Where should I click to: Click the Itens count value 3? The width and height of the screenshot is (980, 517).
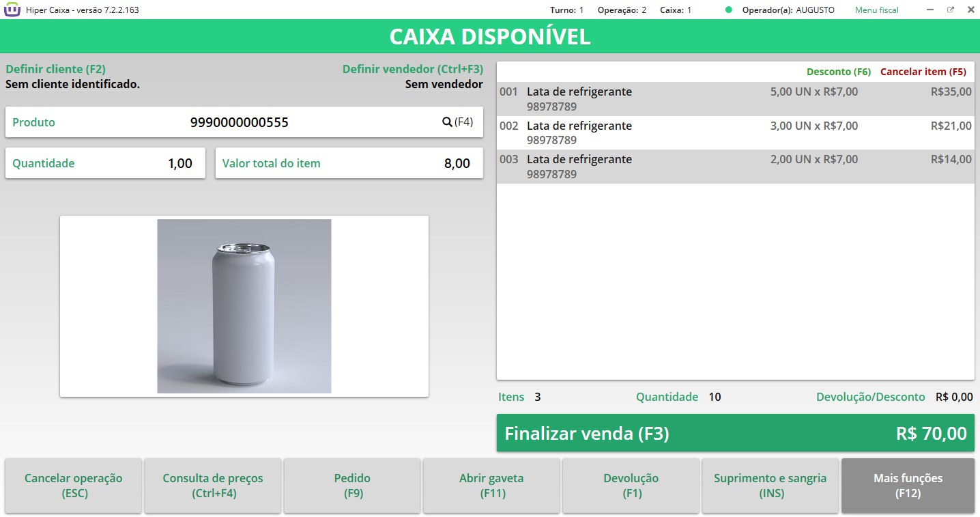point(538,397)
